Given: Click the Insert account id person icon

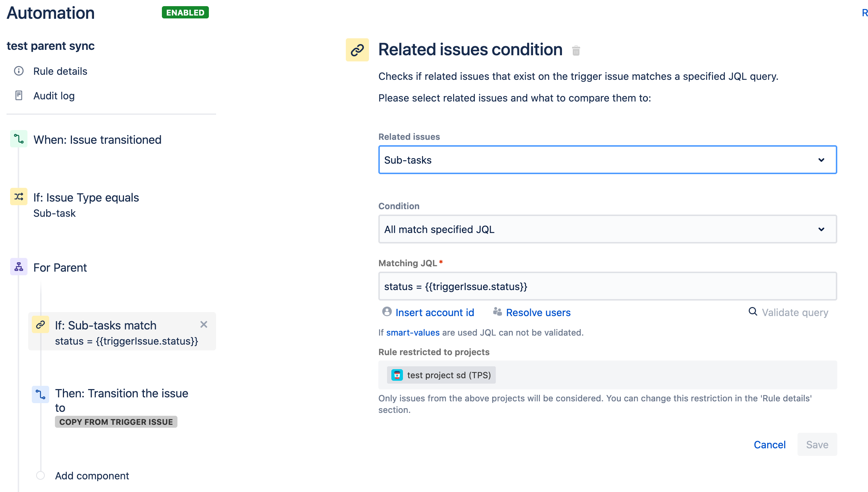Looking at the screenshot, I should [387, 312].
